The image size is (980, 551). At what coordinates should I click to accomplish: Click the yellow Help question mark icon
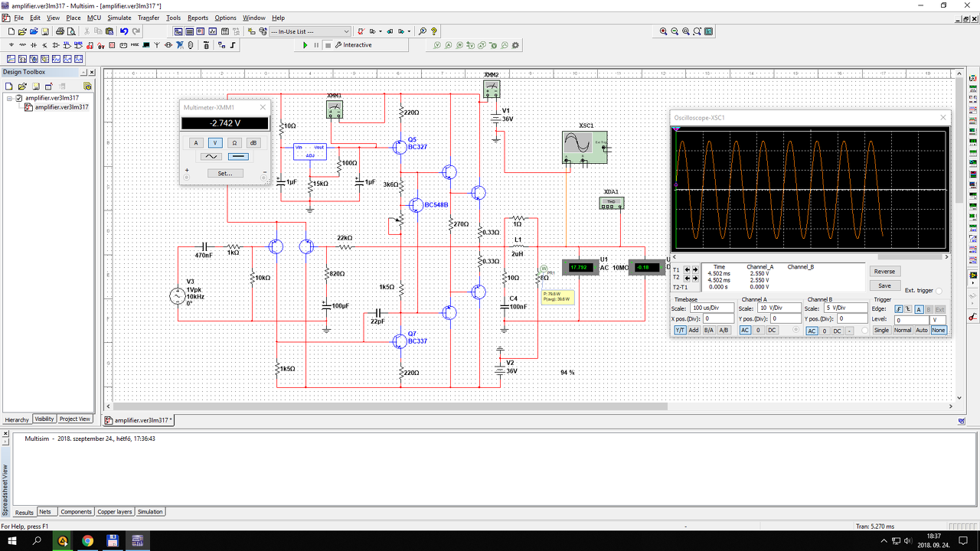tap(434, 31)
